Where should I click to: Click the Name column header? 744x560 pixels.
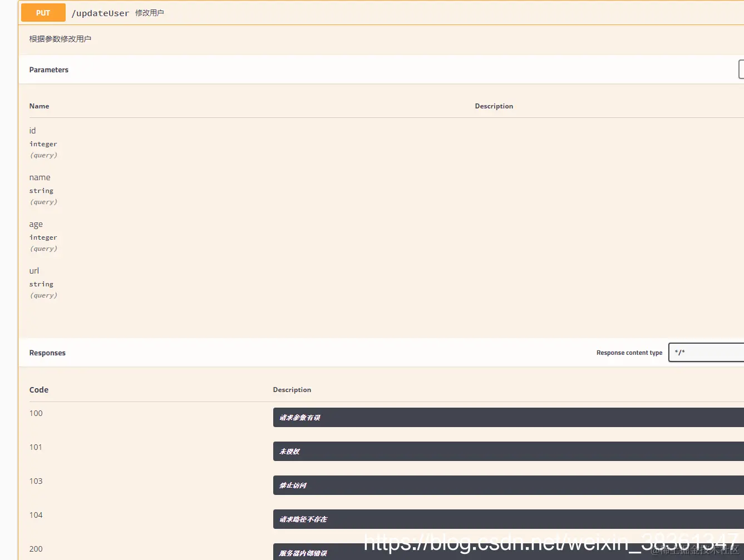coord(39,106)
